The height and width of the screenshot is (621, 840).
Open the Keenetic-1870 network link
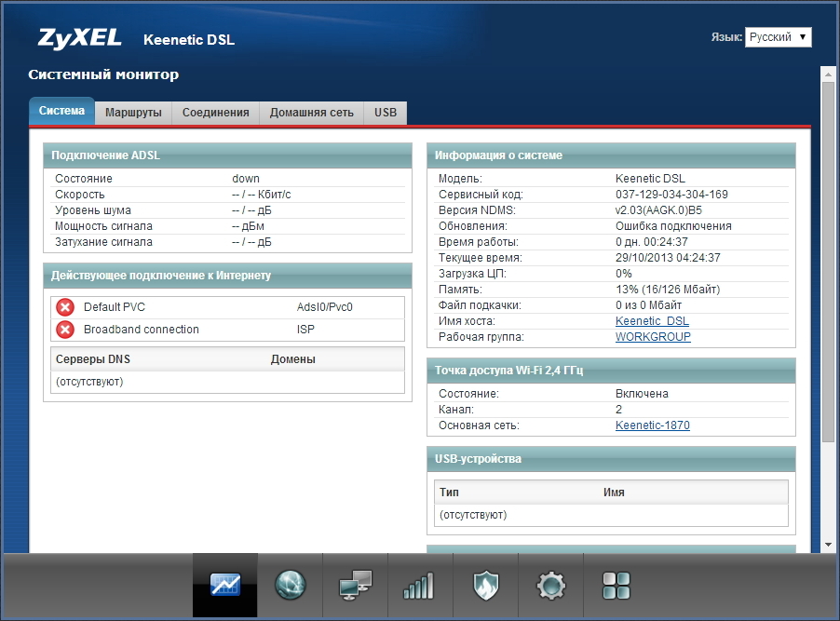(652, 425)
